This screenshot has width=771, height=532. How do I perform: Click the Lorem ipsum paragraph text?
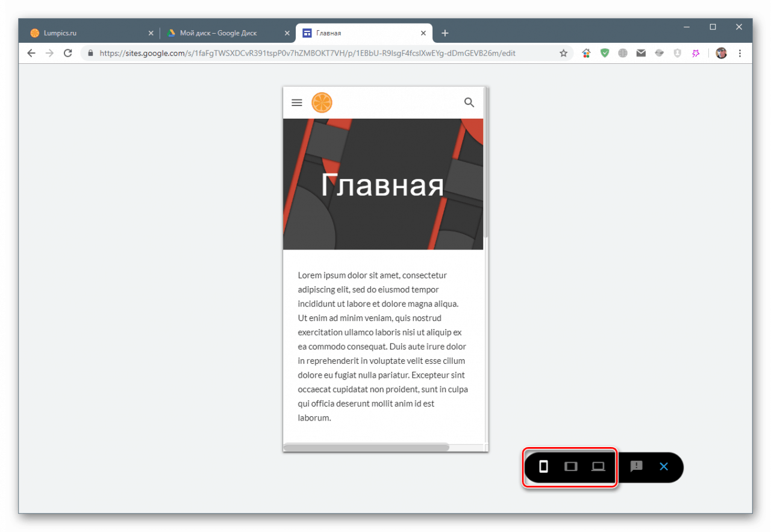pos(383,346)
